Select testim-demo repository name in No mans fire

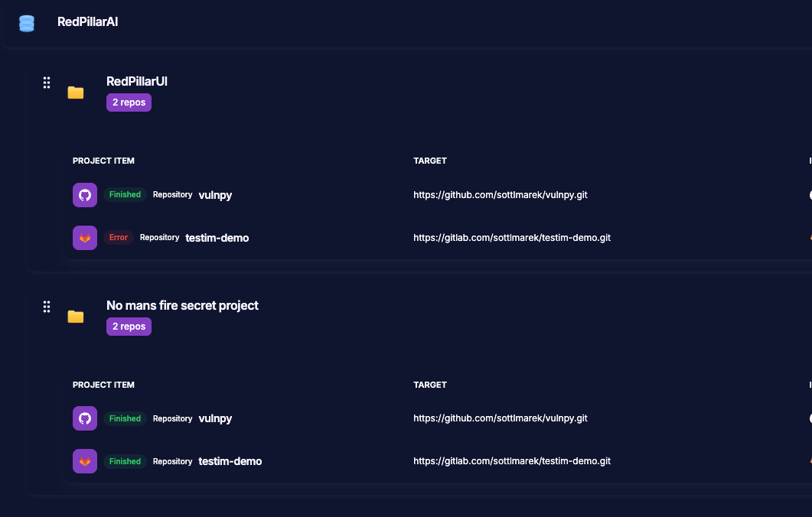point(230,461)
